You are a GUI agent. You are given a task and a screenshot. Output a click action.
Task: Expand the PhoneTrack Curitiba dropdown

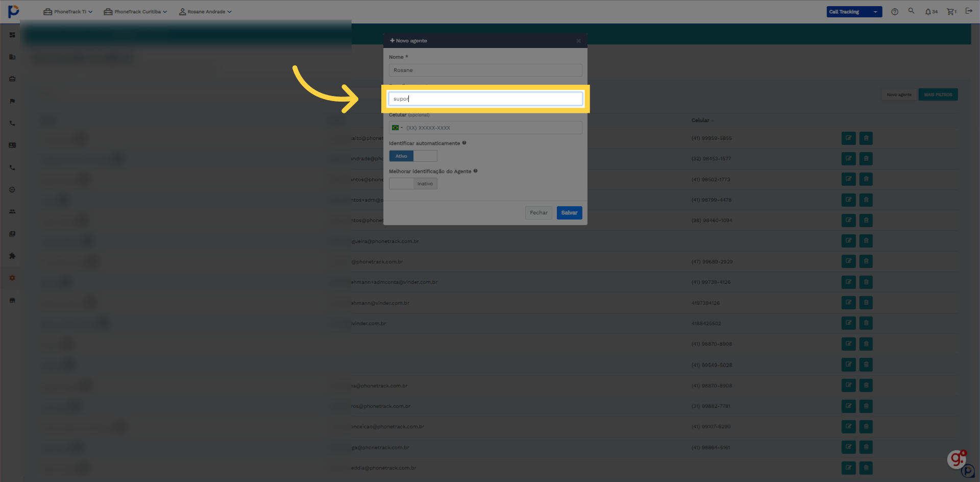(135, 12)
